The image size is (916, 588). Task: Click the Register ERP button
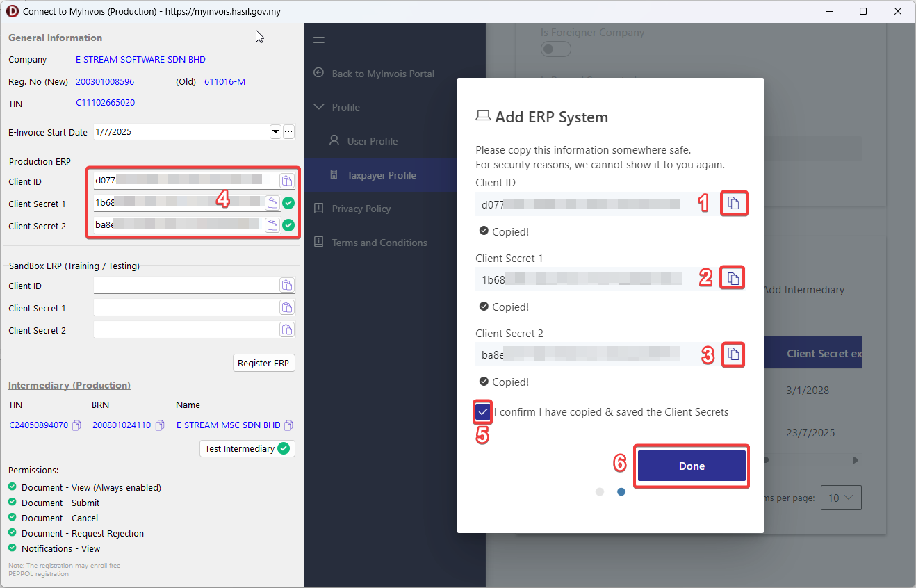click(263, 363)
